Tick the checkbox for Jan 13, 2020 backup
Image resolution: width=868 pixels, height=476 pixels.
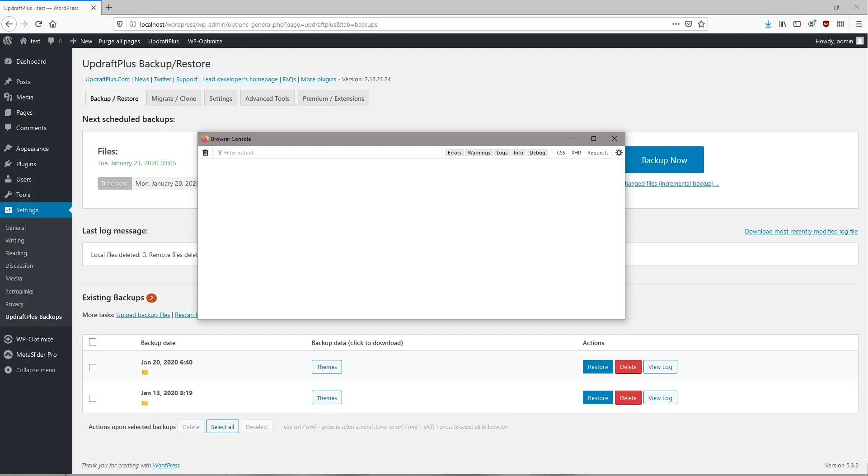(93, 398)
